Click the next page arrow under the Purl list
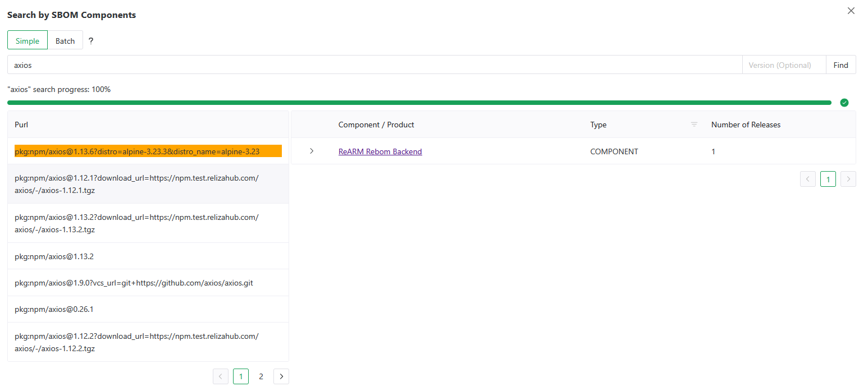The height and width of the screenshot is (391, 868). pos(281,376)
